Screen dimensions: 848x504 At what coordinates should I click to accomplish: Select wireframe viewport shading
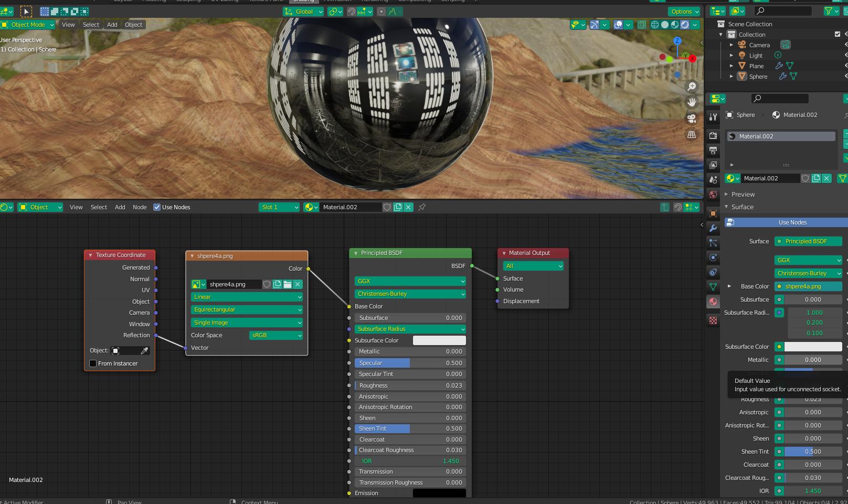point(655,25)
